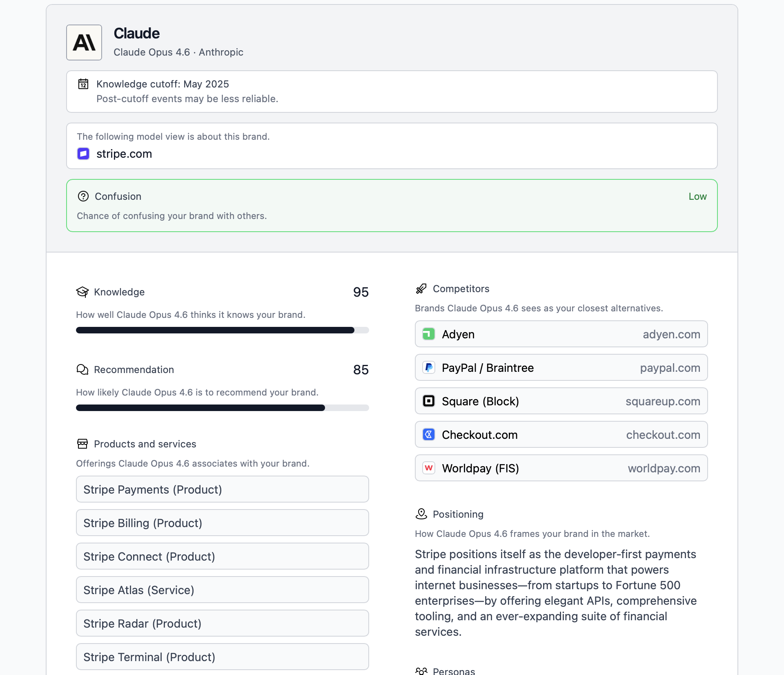Click the Positioning map pin icon
784x675 pixels.
[x=421, y=514]
